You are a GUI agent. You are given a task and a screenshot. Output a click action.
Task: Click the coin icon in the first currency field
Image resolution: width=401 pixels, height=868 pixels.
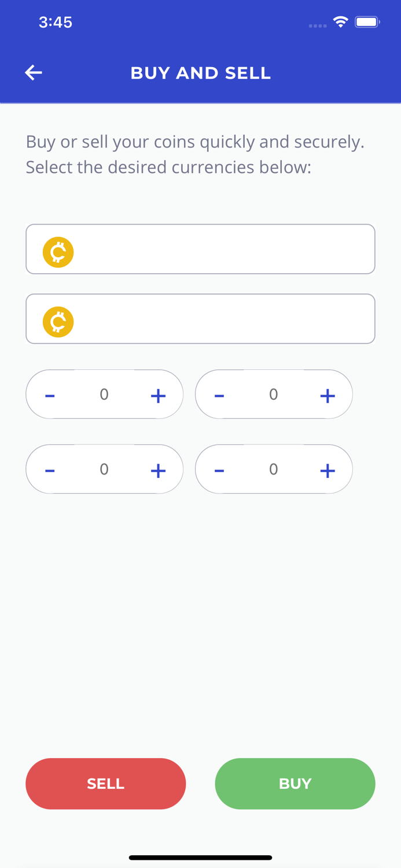point(57,251)
